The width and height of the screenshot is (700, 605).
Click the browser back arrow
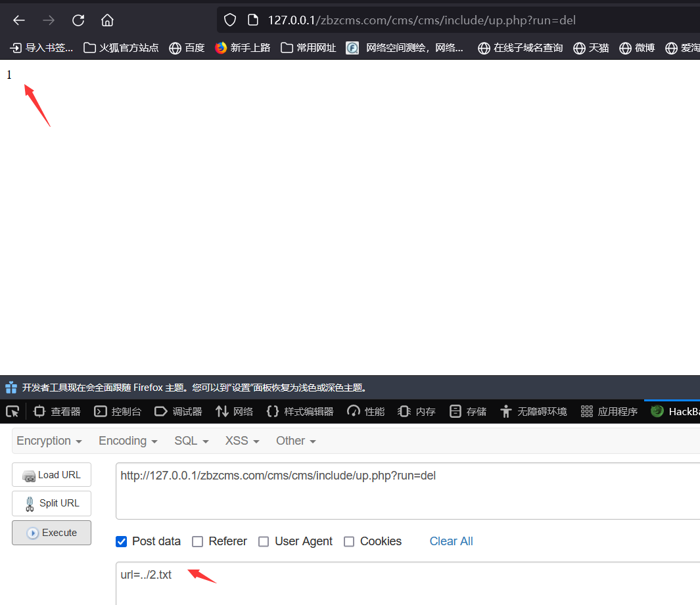pyautogui.click(x=19, y=20)
